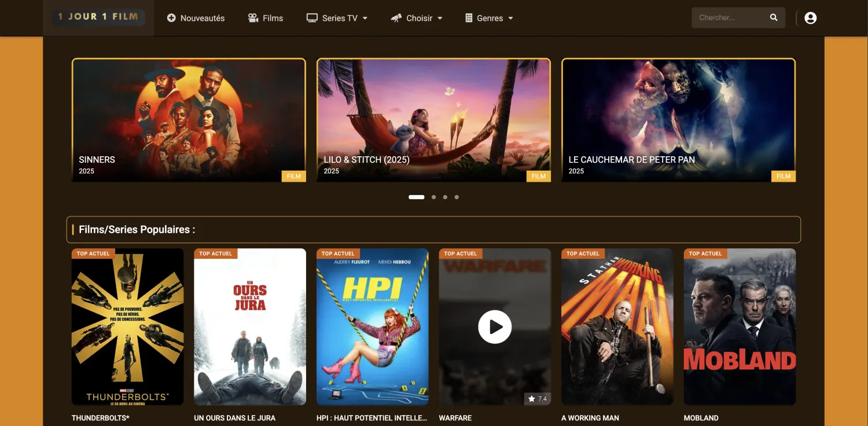Click the plus icon beside Nouveautés
This screenshot has height=426, width=868.
coord(171,18)
